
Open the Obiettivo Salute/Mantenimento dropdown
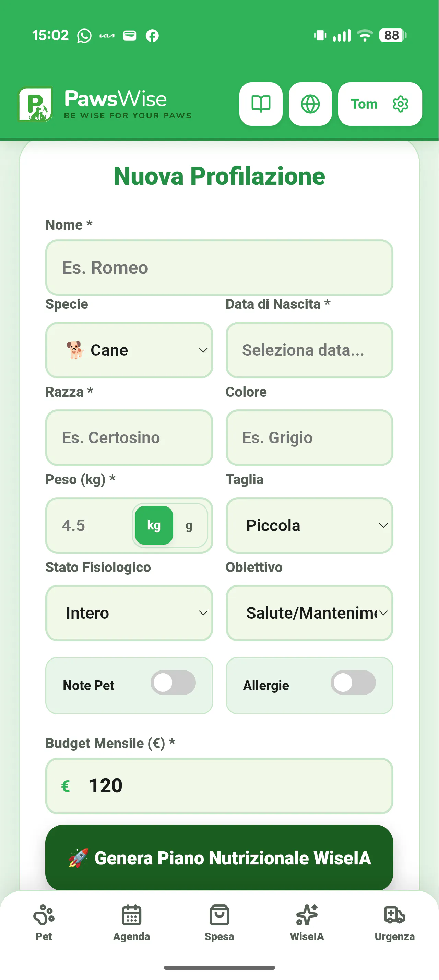point(309,613)
